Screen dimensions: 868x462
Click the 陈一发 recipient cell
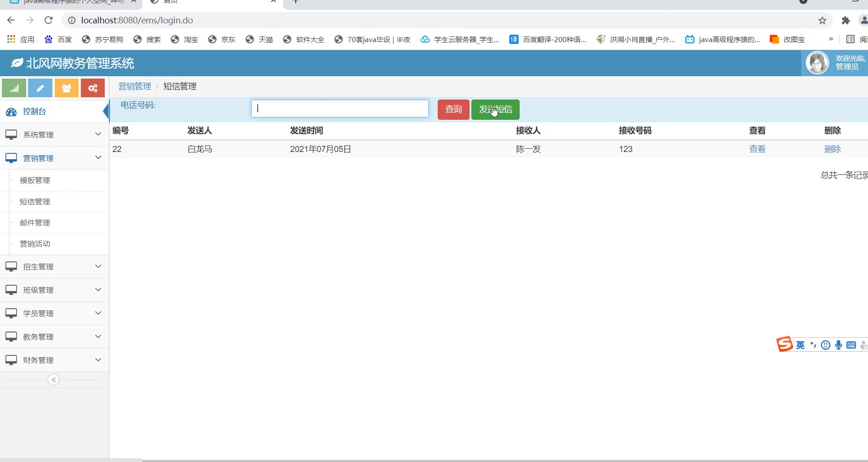[528, 149]
